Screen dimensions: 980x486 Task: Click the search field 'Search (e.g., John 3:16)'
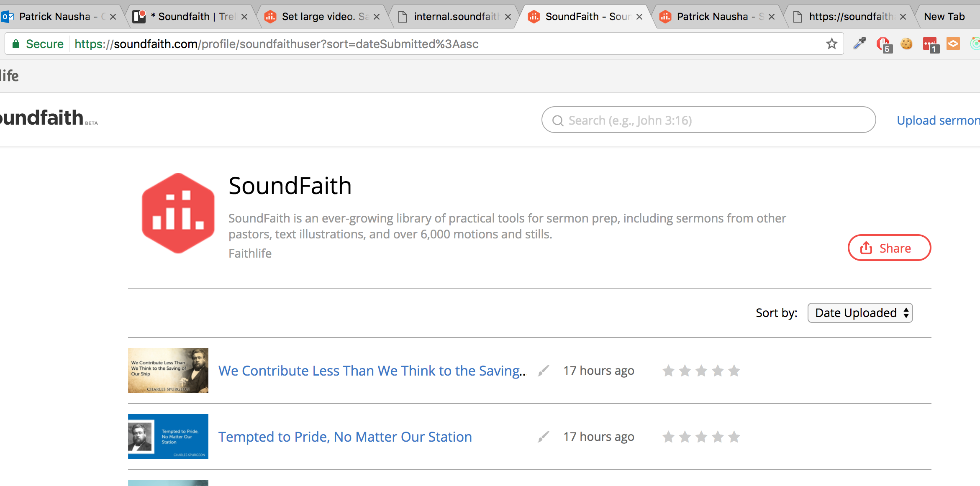708,120
